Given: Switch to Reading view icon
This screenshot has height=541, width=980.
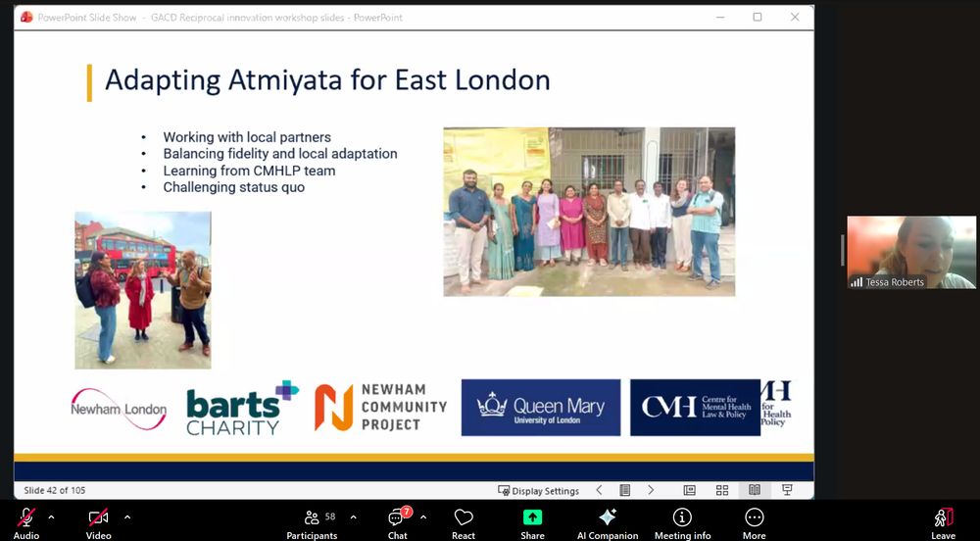Looking at the screenshot, I should [755, 490].
